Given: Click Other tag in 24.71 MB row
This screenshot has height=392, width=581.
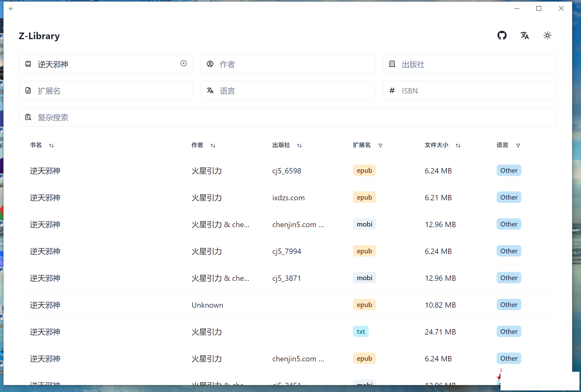Looking at the screenshot, I should [x=509, y=332].
